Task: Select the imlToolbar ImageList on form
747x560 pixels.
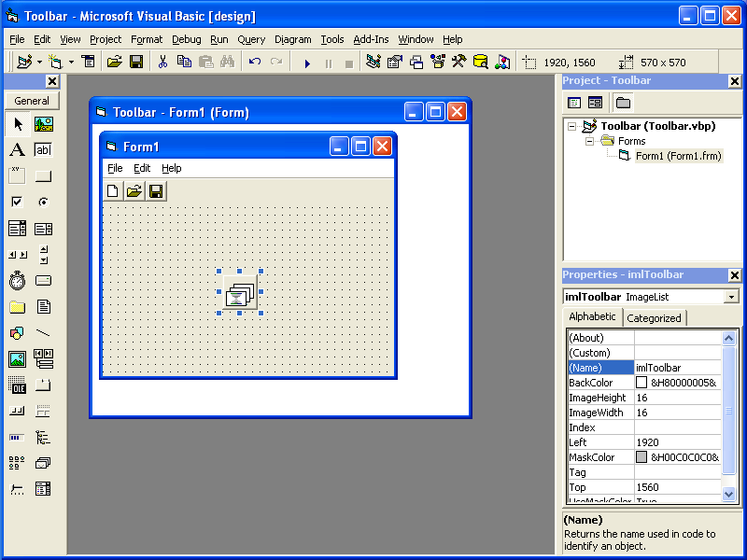Action: point(240,292)
